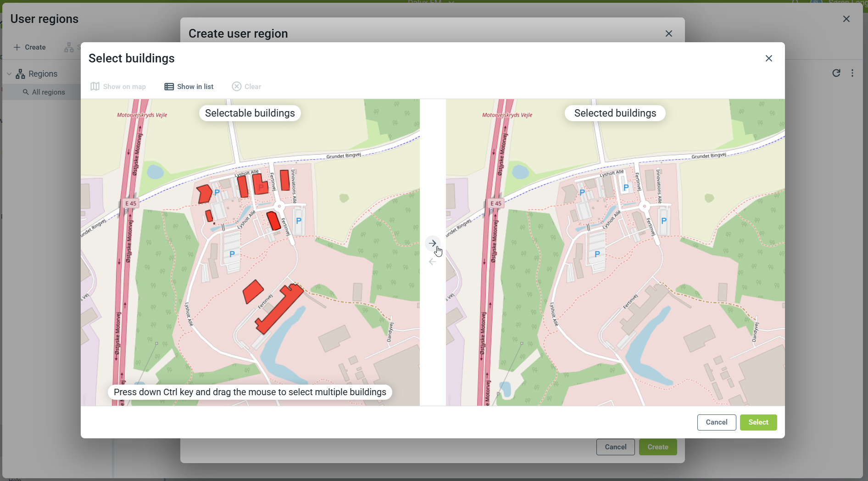Click the Show in list button

189,87
